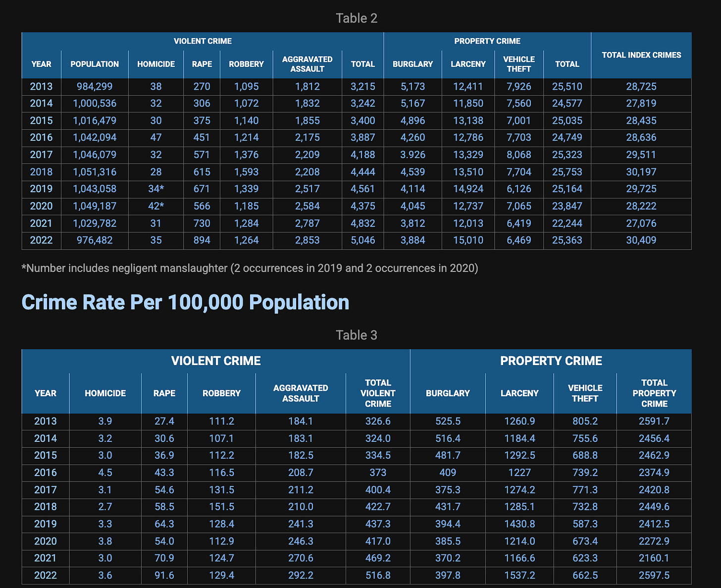Select the "Crime Rate Per 100,000 Population" heading

(x=185, y=302)
